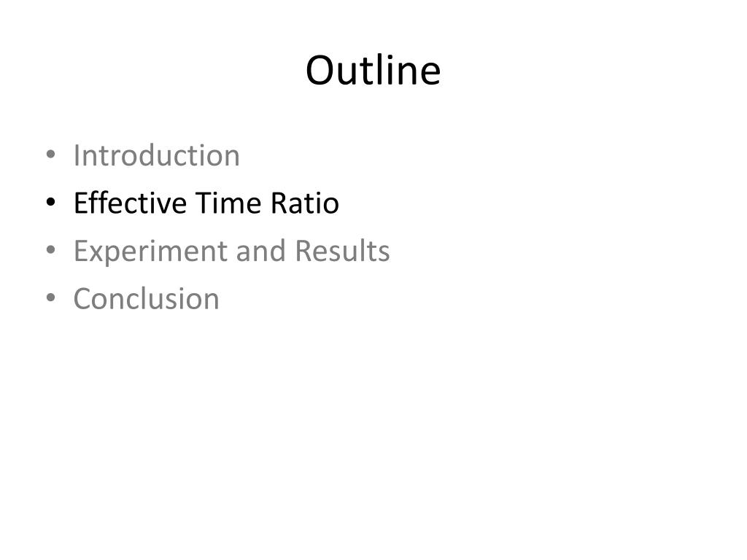This screenshot has height=560, width=747.
Task: Click the bullet dot before Conclusion
Action: pyautogui.click(x=50, y=297)
